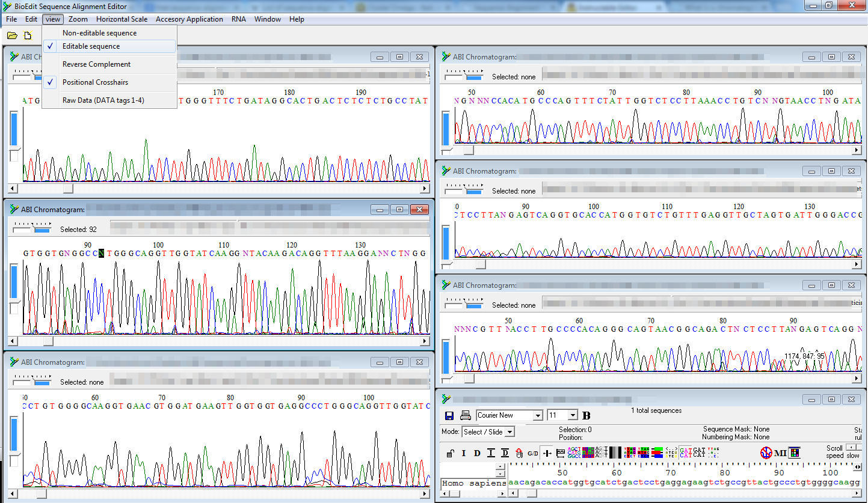Click the save sequence disk icon
The width and height of the screenshot is (868, 503).
449,415
